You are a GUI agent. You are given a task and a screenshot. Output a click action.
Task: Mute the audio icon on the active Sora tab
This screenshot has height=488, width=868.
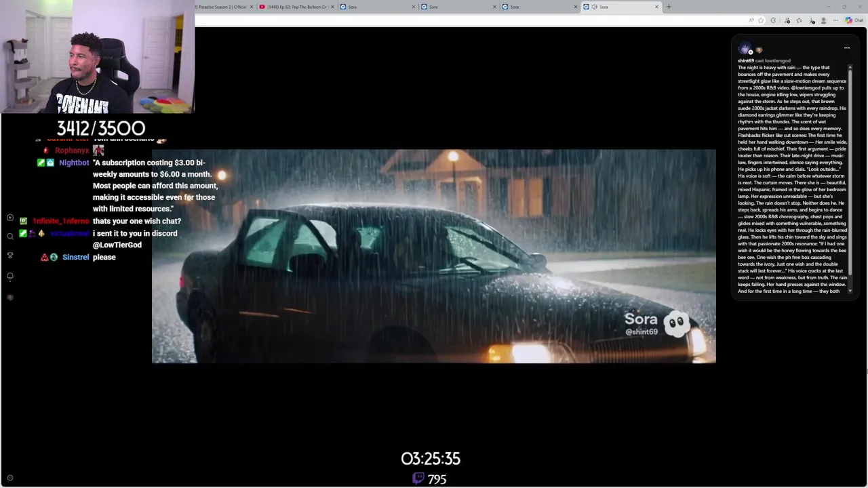(x=594, y=7)
